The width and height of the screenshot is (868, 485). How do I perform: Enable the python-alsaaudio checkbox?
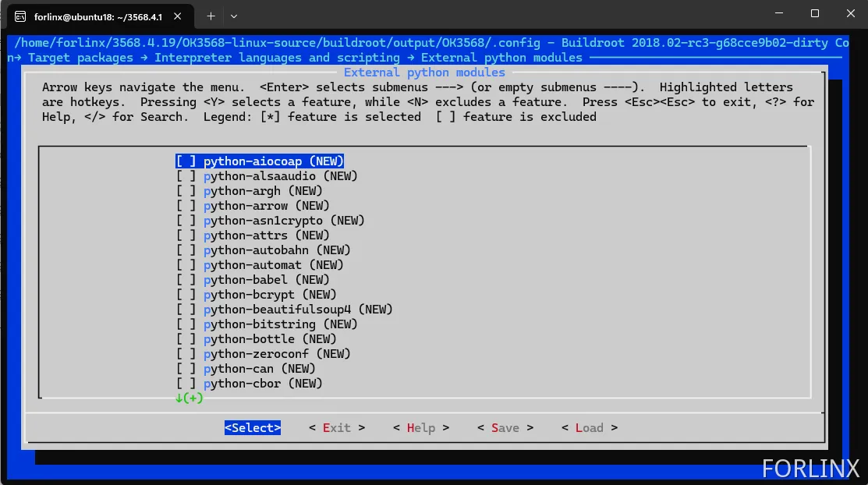pyautogui.click(x=186, y=176)
